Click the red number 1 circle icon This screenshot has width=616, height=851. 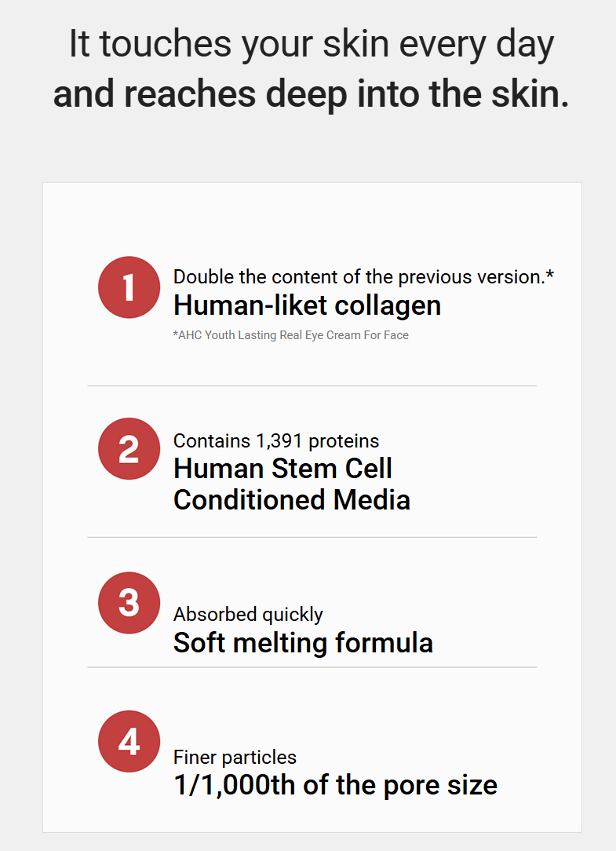tap(129, 287)
